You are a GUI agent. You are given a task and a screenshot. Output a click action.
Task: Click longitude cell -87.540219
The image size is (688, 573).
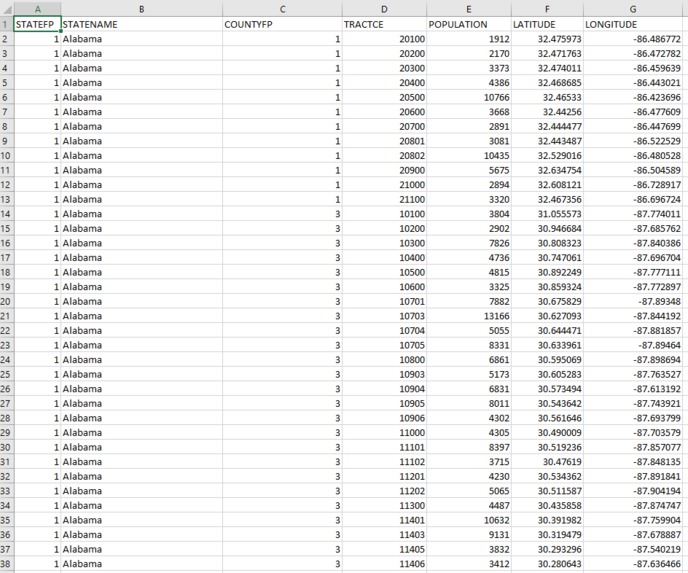click(633, 549)
